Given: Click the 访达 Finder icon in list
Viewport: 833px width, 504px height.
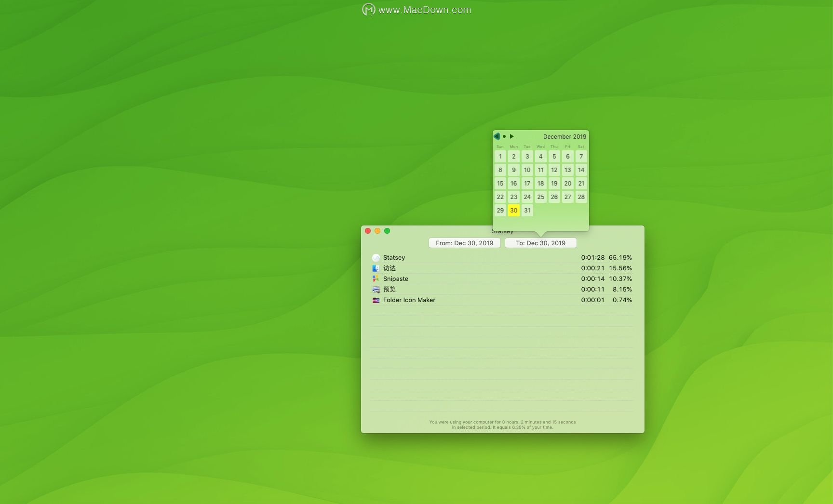Looking at the screenshot, I should [x=376, y=268].
